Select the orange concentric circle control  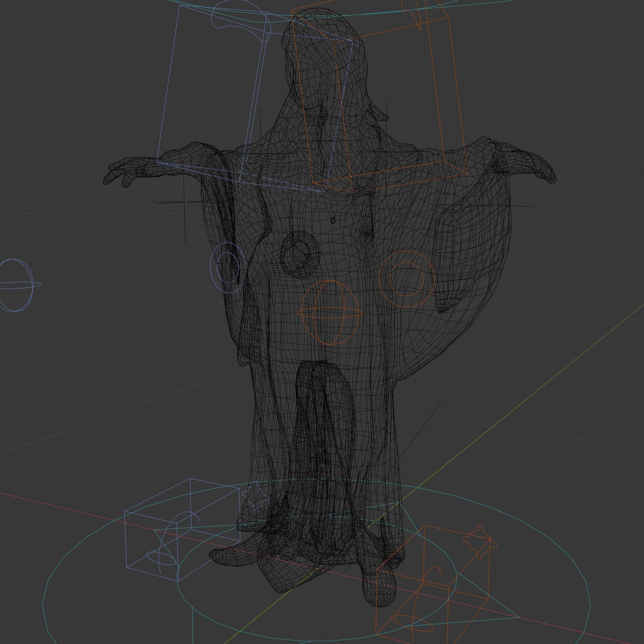tap(407, 279)
